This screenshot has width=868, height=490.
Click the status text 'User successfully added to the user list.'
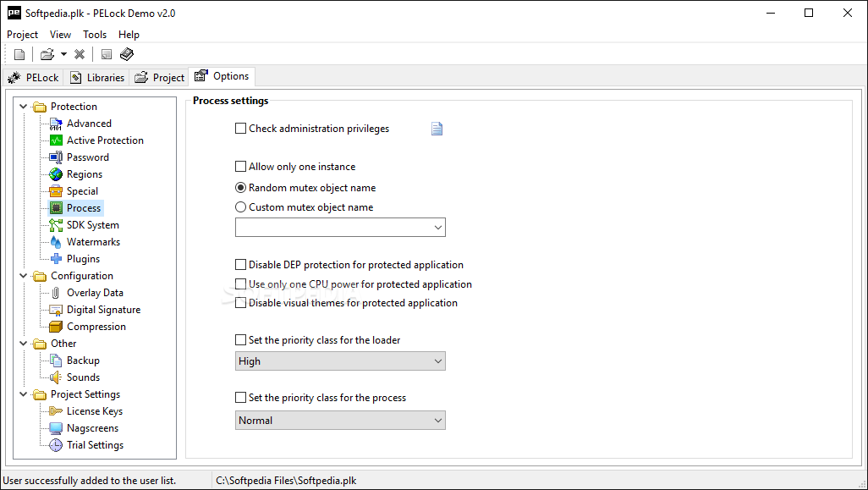click(x=90, y=481)
